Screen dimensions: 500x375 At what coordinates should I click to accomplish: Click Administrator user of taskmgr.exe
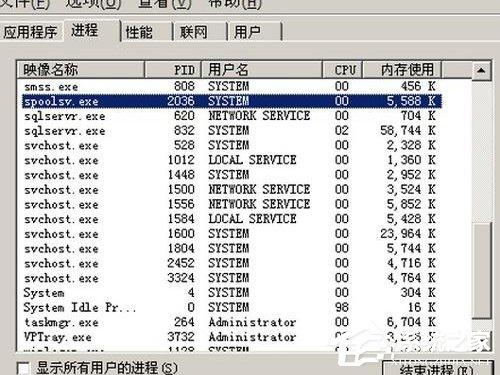point(252,322)
